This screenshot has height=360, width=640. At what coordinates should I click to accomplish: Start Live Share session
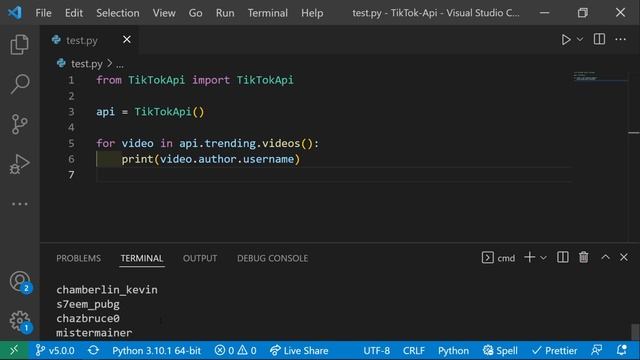point(299,351)
